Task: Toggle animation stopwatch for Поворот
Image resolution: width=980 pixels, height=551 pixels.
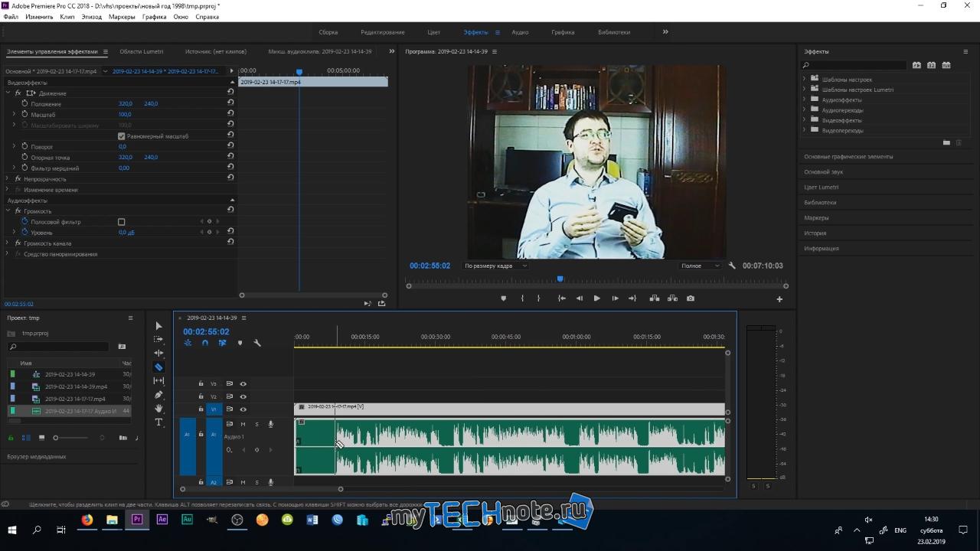Action: (x=24, y=146)
